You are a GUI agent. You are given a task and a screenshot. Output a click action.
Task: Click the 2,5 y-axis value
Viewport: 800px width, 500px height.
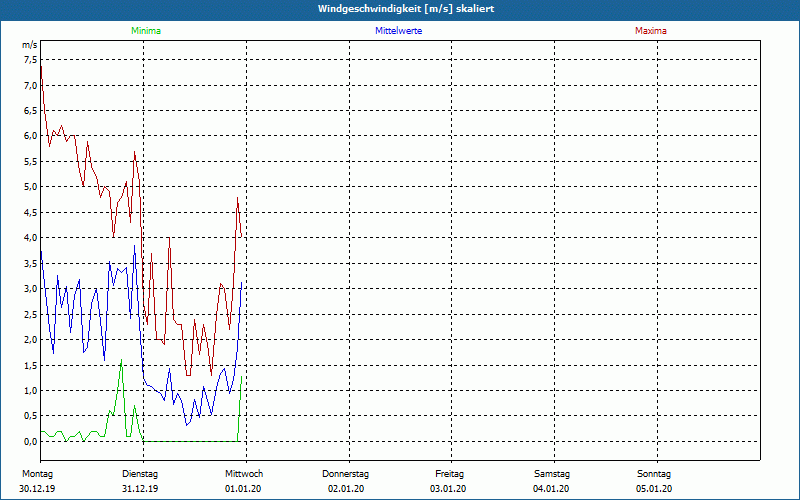[x=31, y=314]
